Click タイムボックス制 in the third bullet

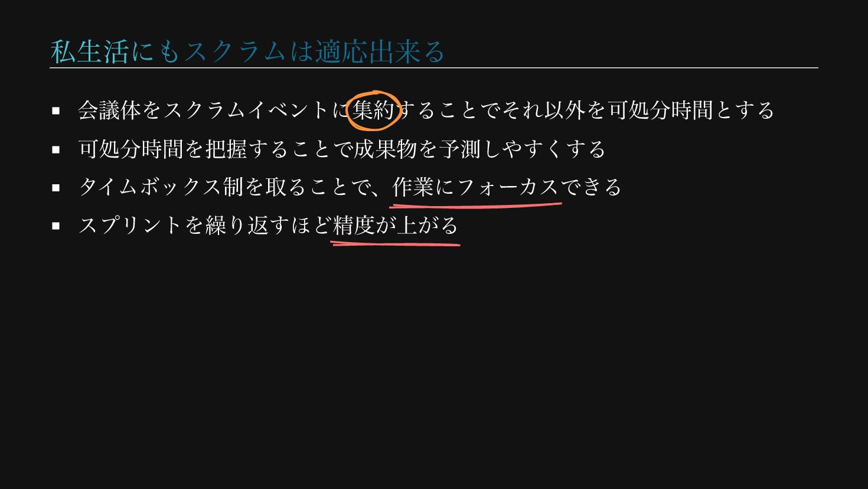161,187
